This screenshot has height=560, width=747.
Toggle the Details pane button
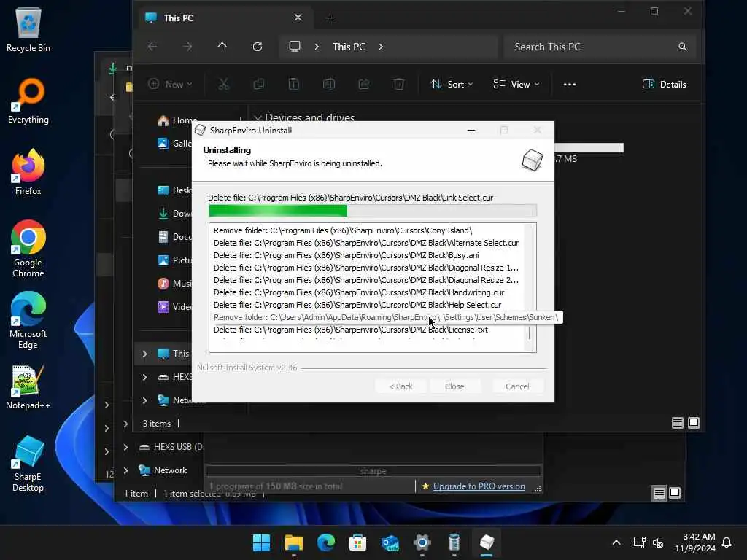(x=665, y=85)
